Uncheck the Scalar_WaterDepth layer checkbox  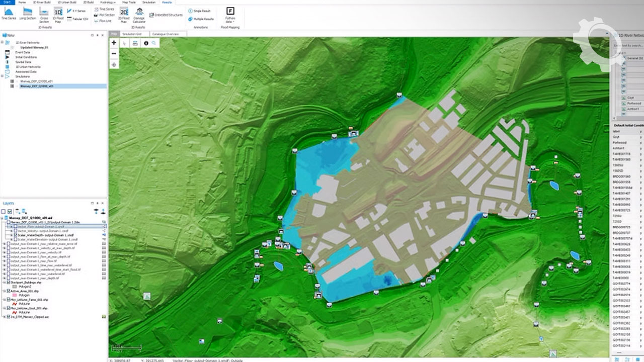[x=16, y=235]
